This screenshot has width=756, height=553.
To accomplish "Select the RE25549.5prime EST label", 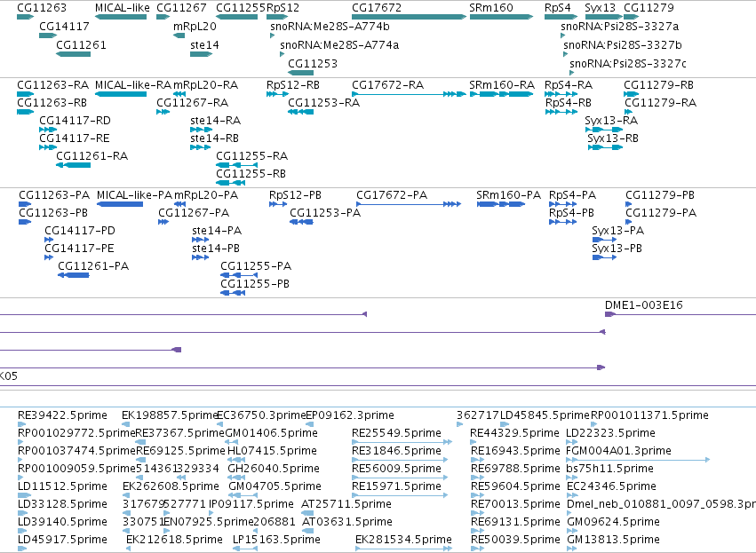I will pyautogui.click(x=397, y=433).
